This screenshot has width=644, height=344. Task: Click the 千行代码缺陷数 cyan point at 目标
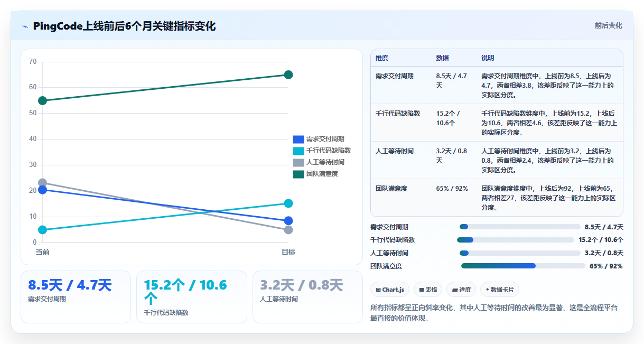[288, 203]
